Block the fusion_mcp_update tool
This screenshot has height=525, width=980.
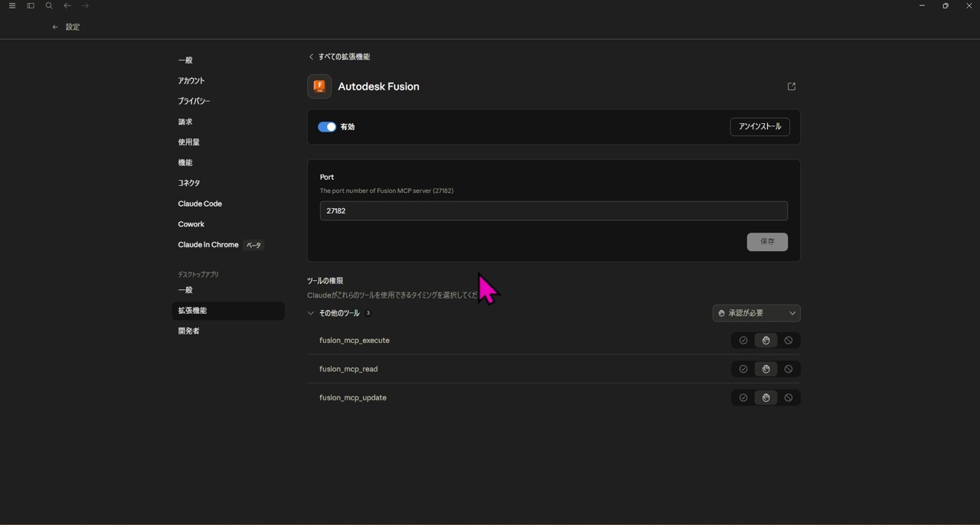pyautogui.click(x=789, y=398)
